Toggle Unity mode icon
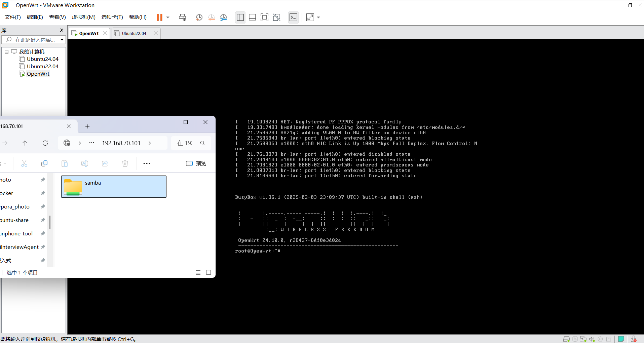 pos(276,17)
